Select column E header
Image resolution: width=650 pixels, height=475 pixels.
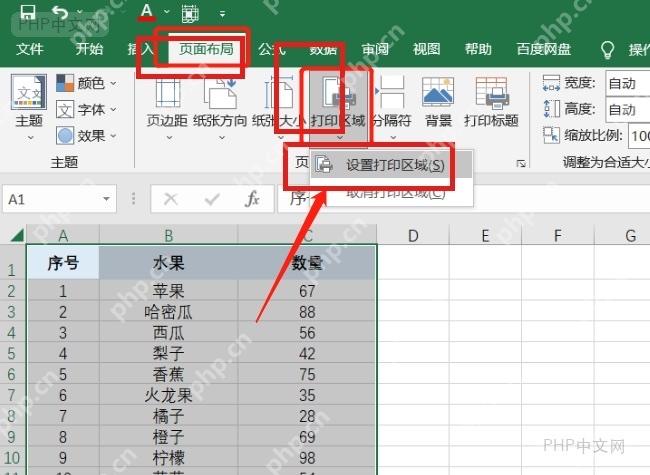pos(485,235)
